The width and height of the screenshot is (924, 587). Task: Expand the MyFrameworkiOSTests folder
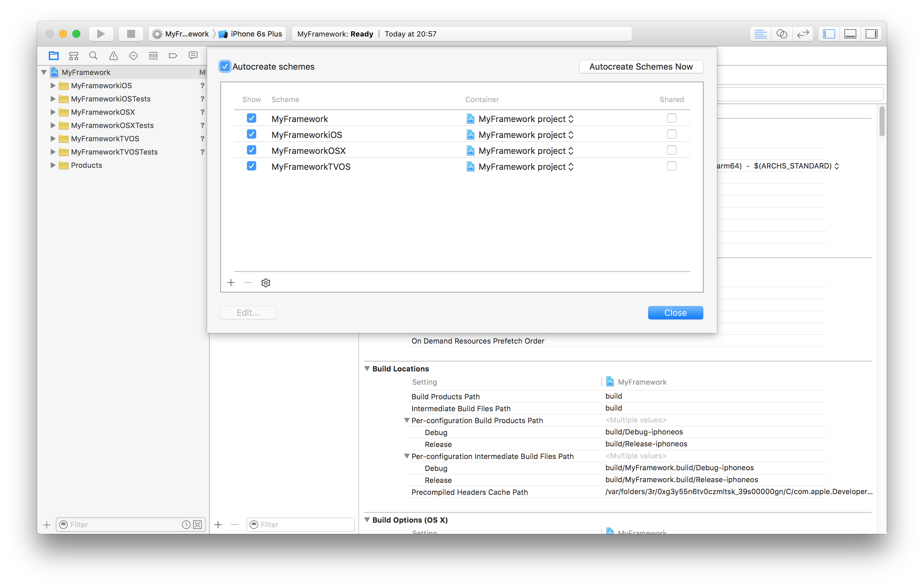click(53, 99)
